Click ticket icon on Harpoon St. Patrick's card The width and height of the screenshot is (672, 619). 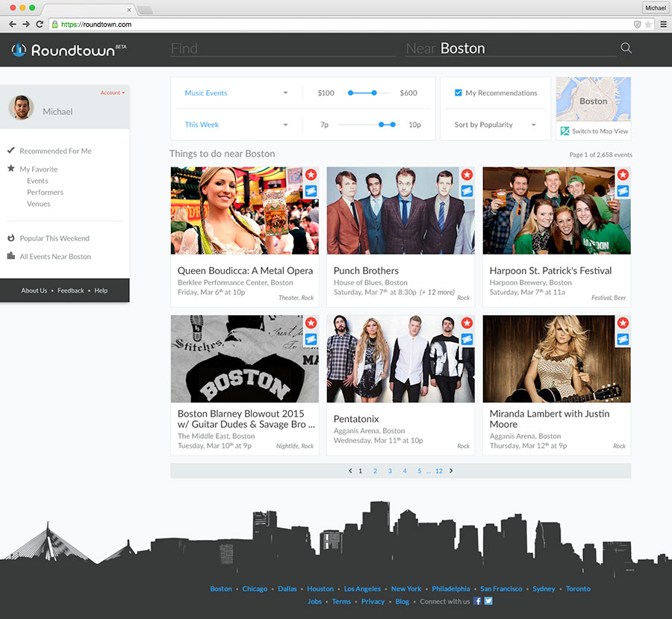pos(623,190)
